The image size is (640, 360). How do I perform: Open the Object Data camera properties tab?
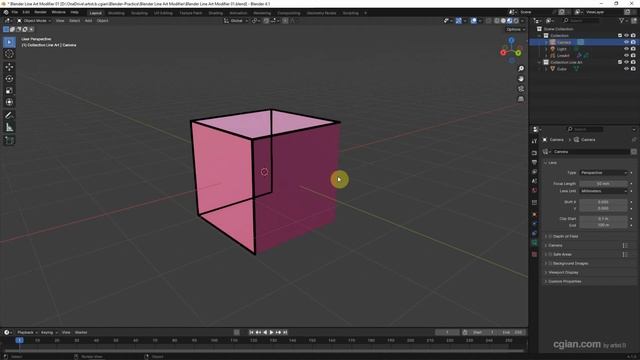(534, 243)
